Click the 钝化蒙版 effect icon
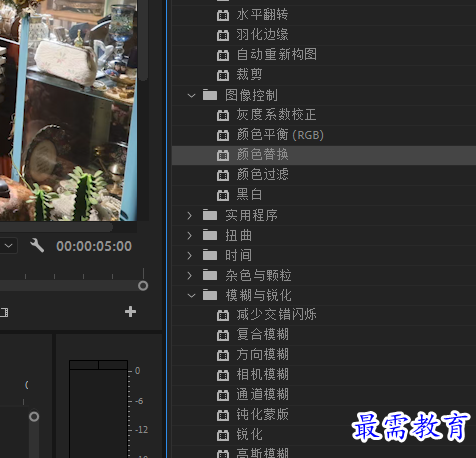Viewport: 476px width, 458px height. [223, 415]
